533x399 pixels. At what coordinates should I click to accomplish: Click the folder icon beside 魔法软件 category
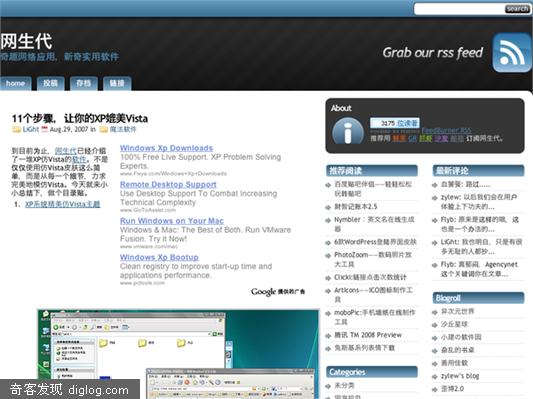(104, 129)
